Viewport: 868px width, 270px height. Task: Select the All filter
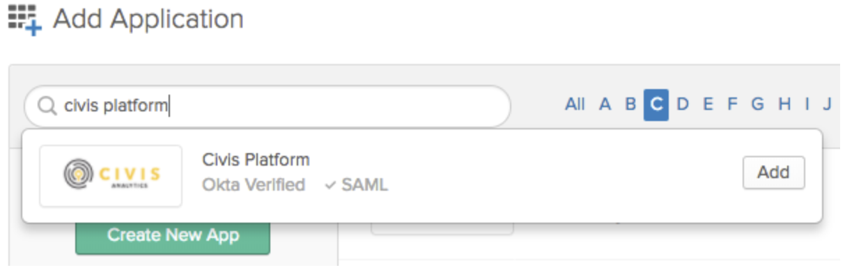[x=575, y=104]
